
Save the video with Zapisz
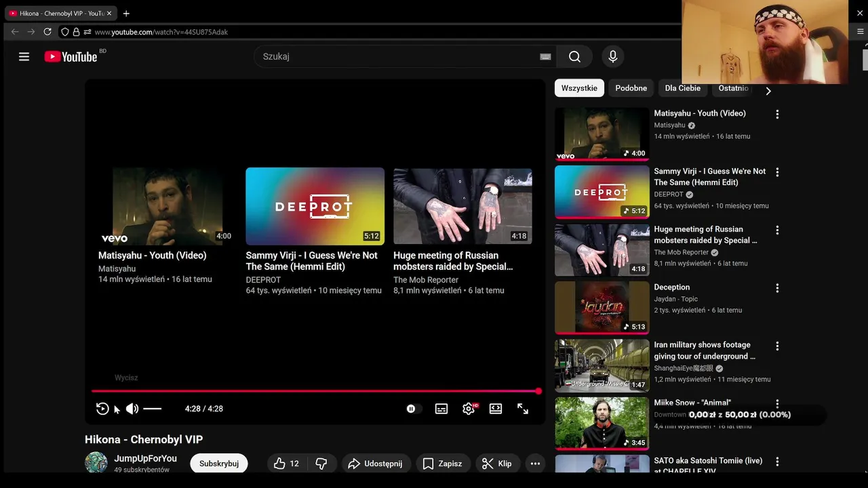coord(443,464)
